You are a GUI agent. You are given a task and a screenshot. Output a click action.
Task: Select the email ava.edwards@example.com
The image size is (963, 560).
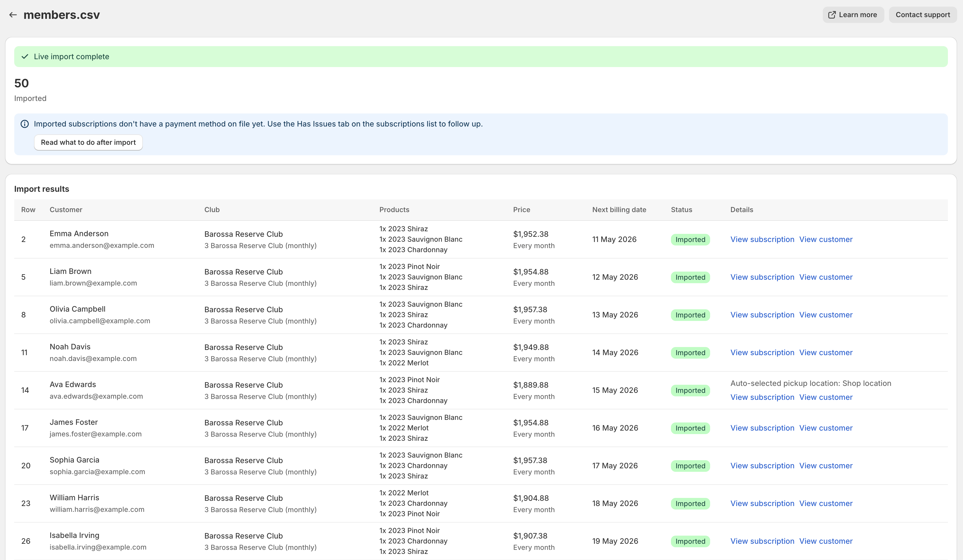point(96,397)
